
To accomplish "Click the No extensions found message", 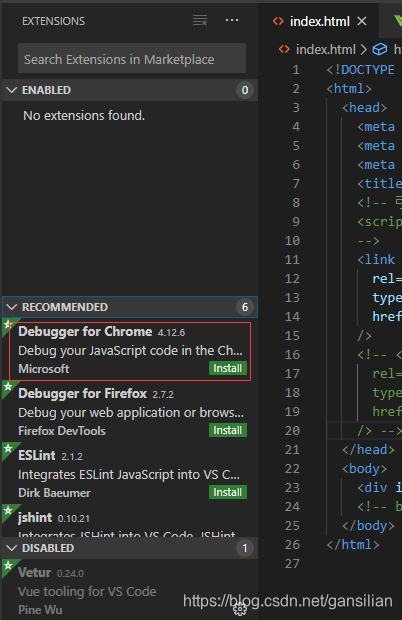I will pos(84,115).
